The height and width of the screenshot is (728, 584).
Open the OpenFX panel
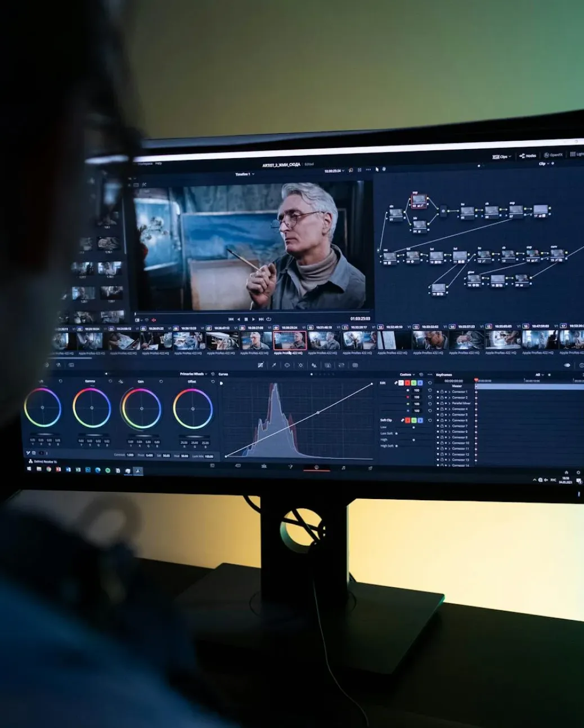pos(553,155)
